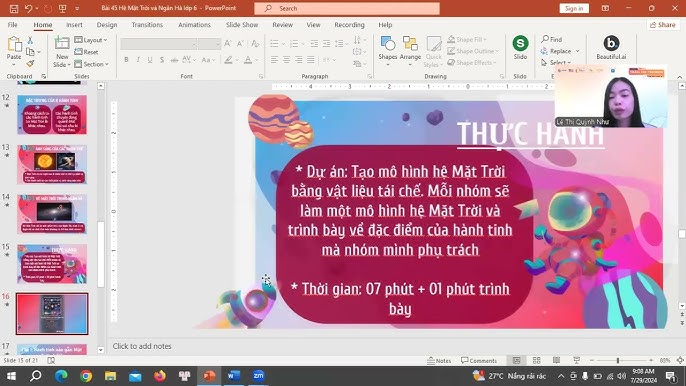Open Quick Styles gallery
This screenshot has width=686, height=386.
(x=433, y=51)
